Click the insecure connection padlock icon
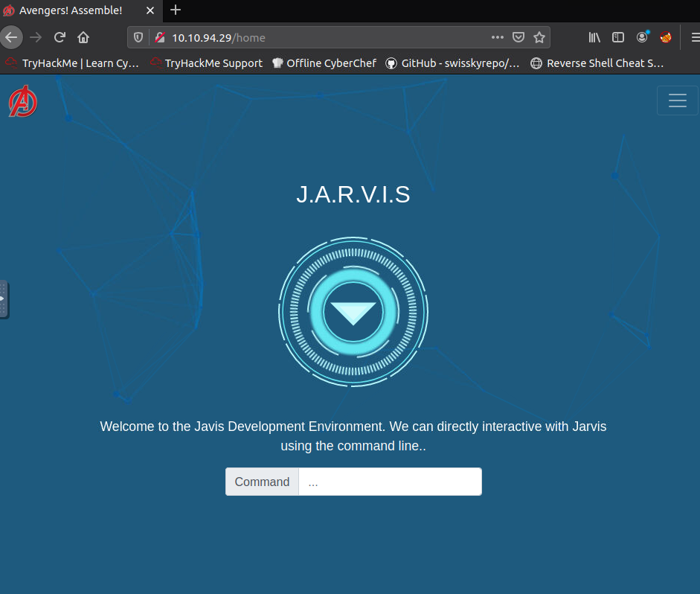 [x=160, y=37]
